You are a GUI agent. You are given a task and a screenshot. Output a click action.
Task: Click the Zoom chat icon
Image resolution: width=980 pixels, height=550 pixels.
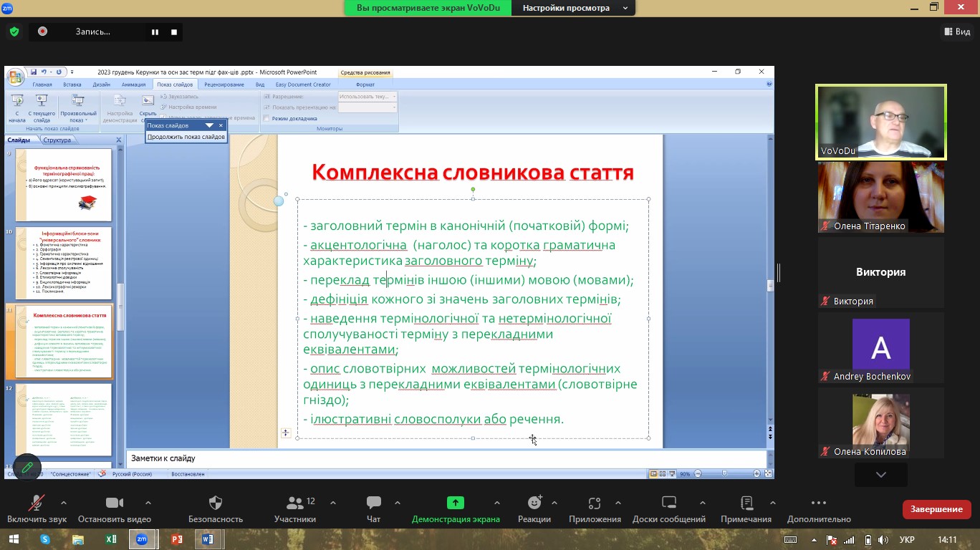pos(373,503)
